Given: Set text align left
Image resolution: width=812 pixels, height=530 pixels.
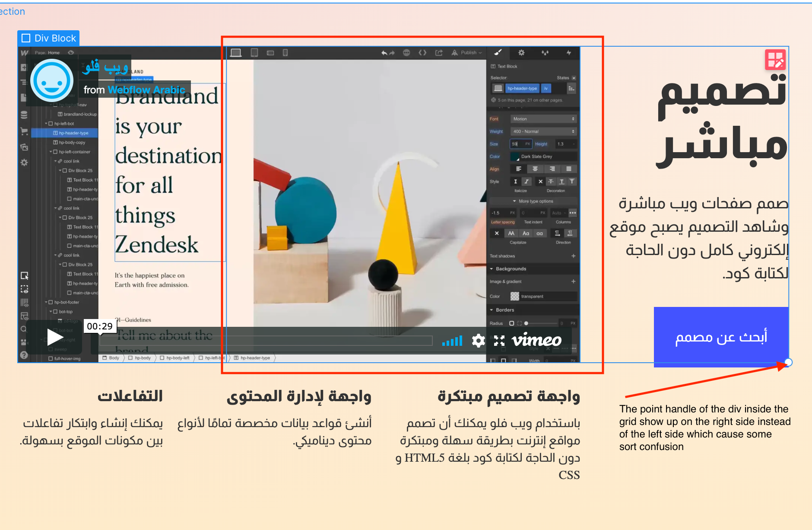Looking at the screenshot, I should 519,169.
